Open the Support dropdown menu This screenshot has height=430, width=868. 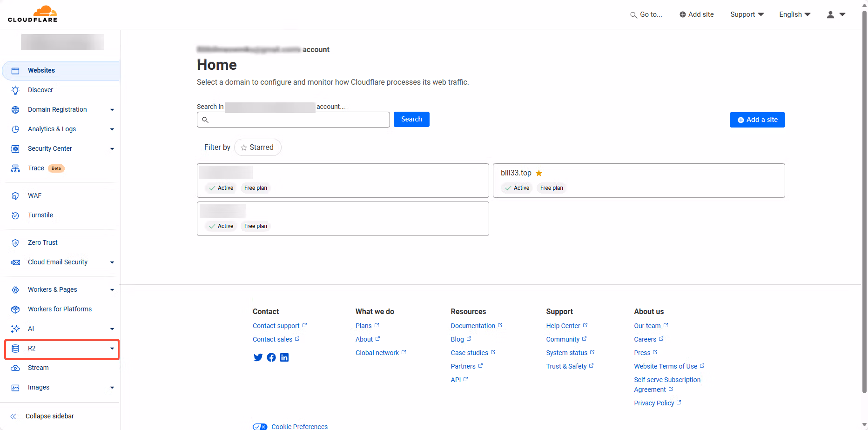[747, 14]
